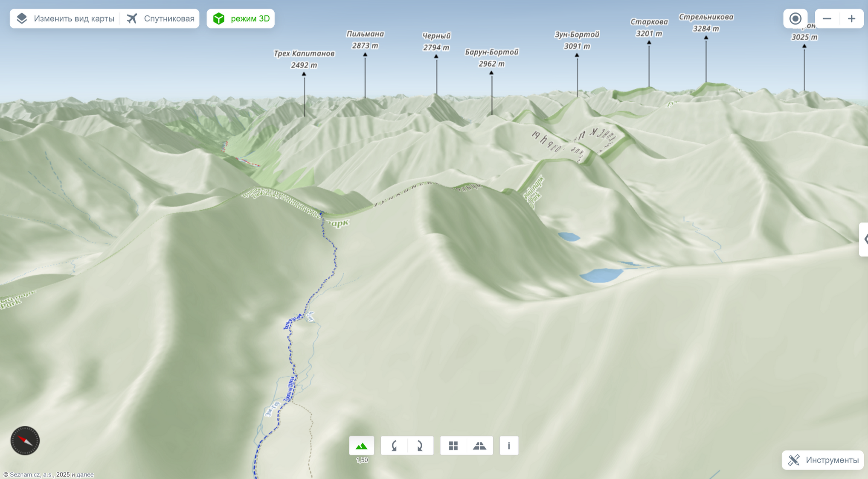Switch to tilted perspective view

479,446
